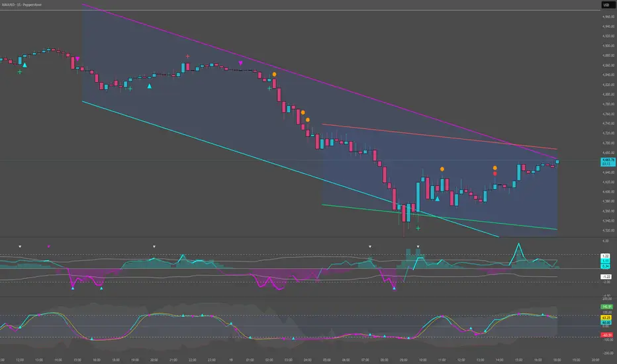Click the 200.00 scale label in bottom pane
This screenshot has height=364, width=617.
point(606,299)
